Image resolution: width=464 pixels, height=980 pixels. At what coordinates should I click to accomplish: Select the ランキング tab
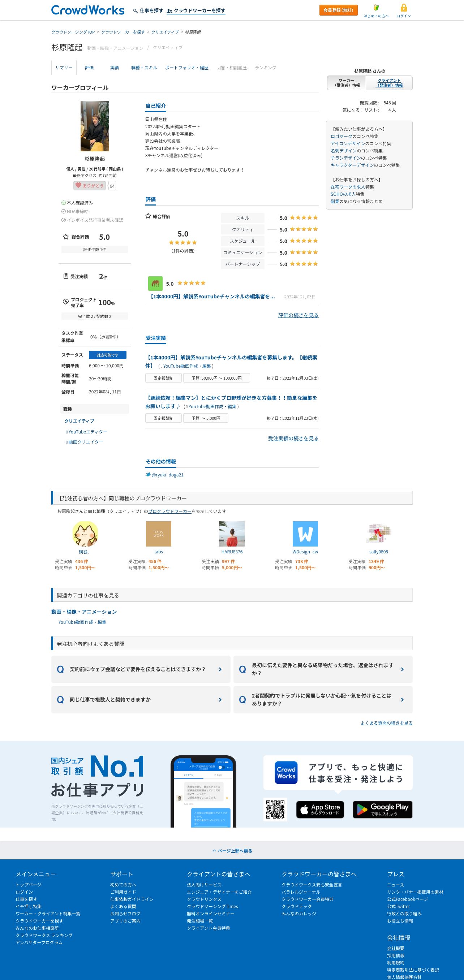coord(265,68)
